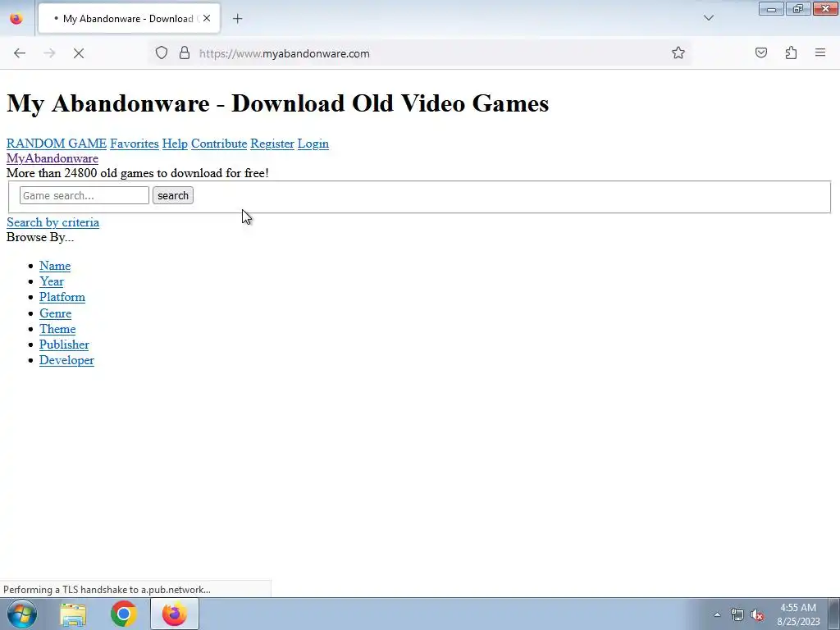This screenshot has height=630, width=840.
Task: Open the clock showing 4:55 AM
Action: click(798, 614)
